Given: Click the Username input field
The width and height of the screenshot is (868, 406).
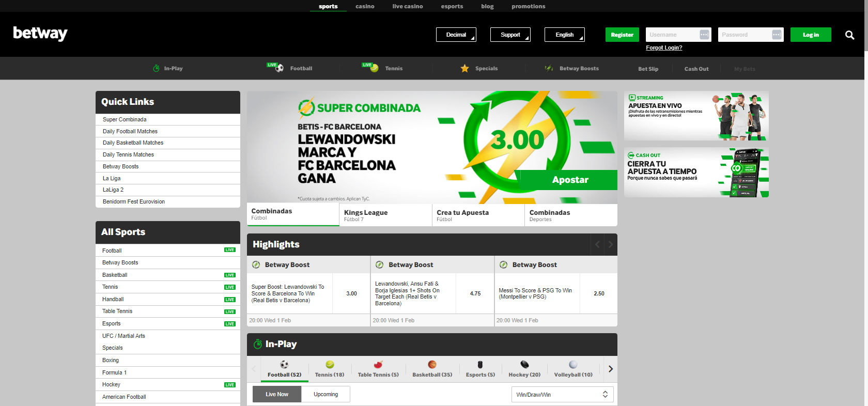Looking at the screenshot, I should click(678, 35).
